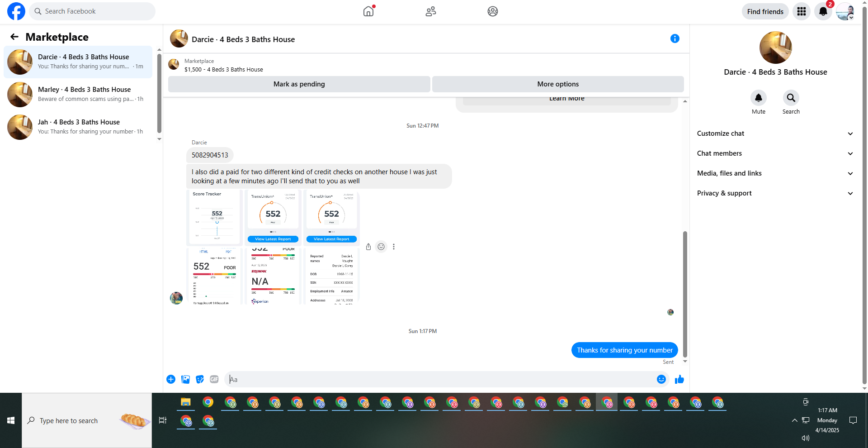Send a thumbs-up like
The image size is (868, 448).
(679, 379)
